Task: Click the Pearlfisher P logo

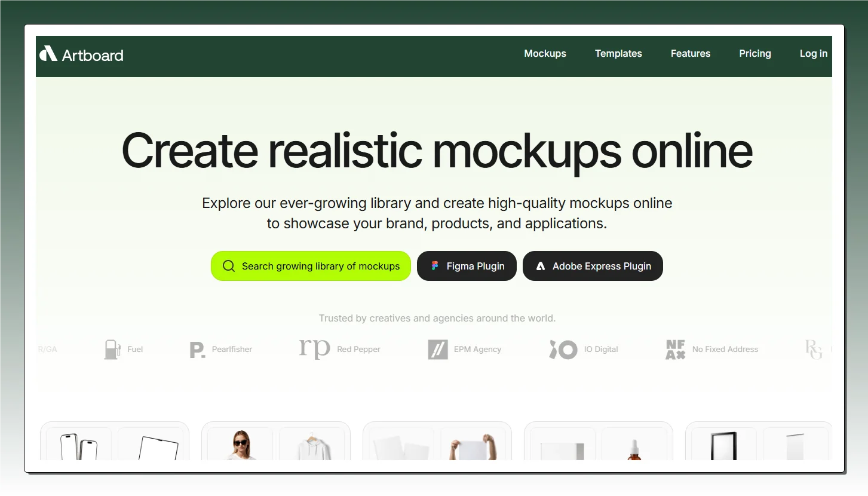Action: [197, 350]
